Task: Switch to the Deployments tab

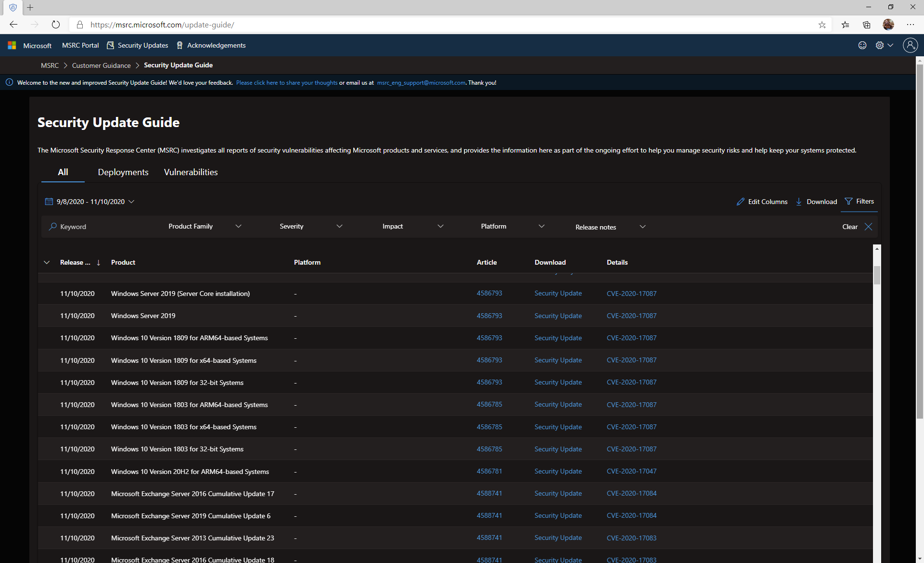Action: tap(123, 172)
